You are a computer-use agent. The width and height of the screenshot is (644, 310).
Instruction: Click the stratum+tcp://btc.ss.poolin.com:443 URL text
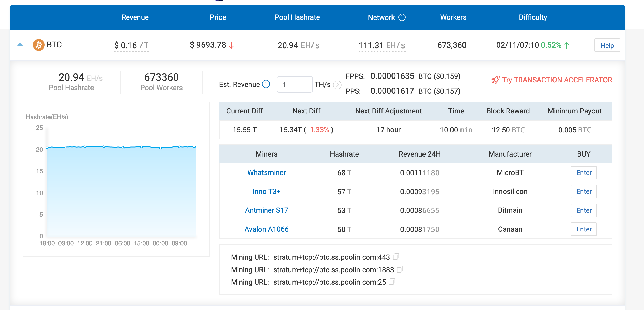click(331, 257)
